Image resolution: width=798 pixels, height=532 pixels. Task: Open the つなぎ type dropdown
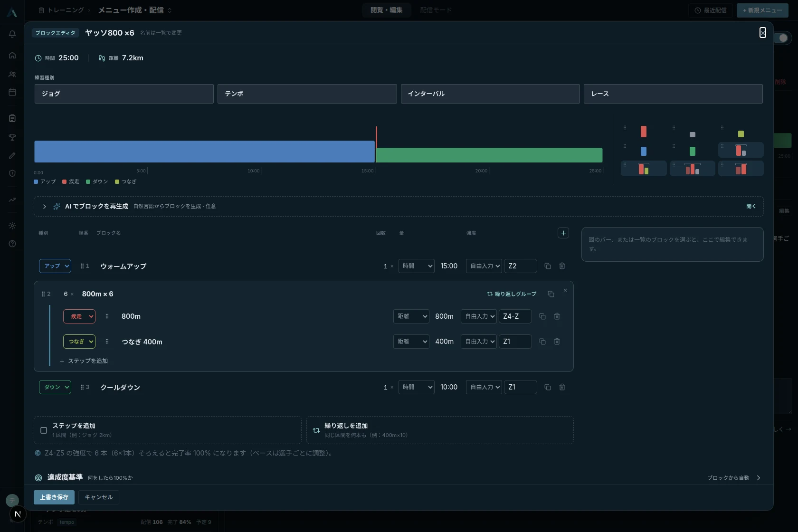coord(79,342)
